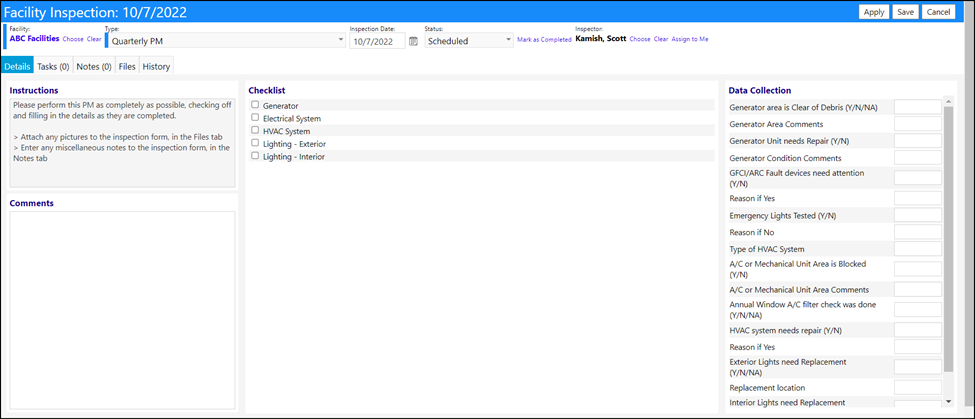Click A/C or Mechanical Unit Area Comments field
The image size is (975, 419).
tap(918, 289)
